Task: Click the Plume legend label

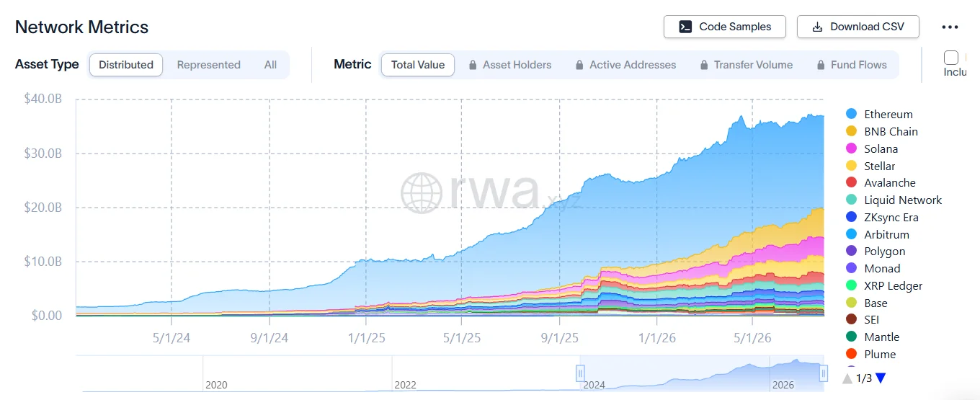Action: point(880,354)
